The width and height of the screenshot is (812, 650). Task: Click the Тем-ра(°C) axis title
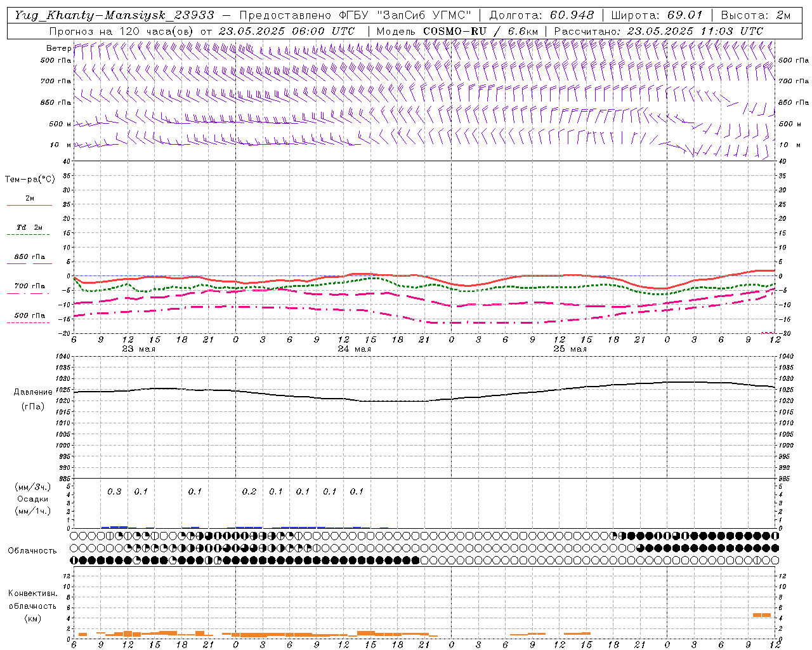click(x=30, y=180)
